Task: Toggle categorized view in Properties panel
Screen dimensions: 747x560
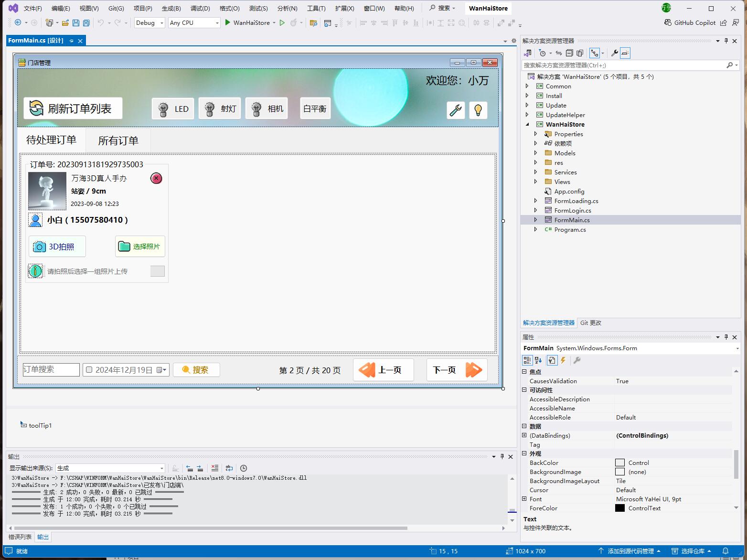Action: (527, 360)
